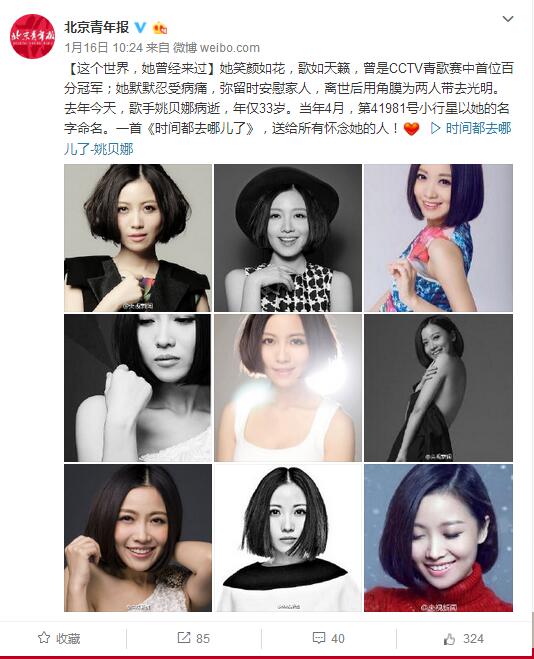Click the 收藏 star favorite icon
This screenshot has width=534, height=659.
pos(44,638)
